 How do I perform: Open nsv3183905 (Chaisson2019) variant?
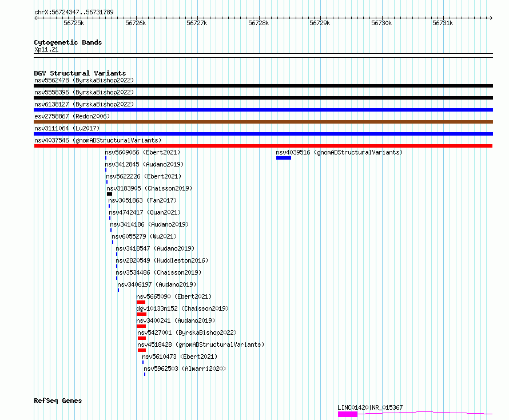[x=149, y=188]
